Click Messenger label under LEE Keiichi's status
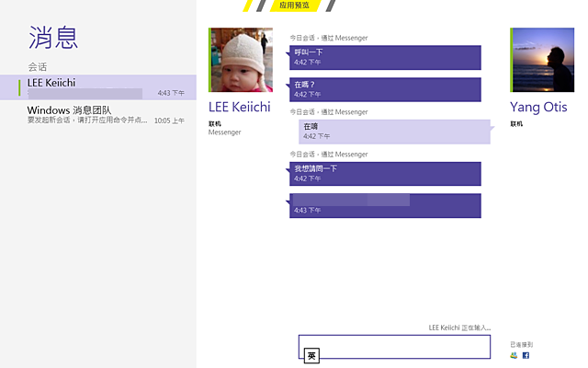588x368 pixels. pyautogui.click(x=224, y=132)
